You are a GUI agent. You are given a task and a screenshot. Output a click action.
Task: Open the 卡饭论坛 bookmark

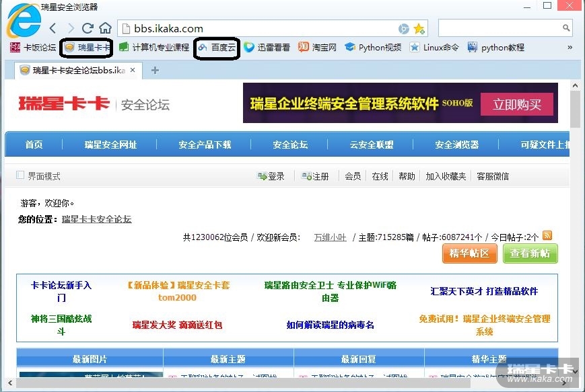tap(33, 47)
